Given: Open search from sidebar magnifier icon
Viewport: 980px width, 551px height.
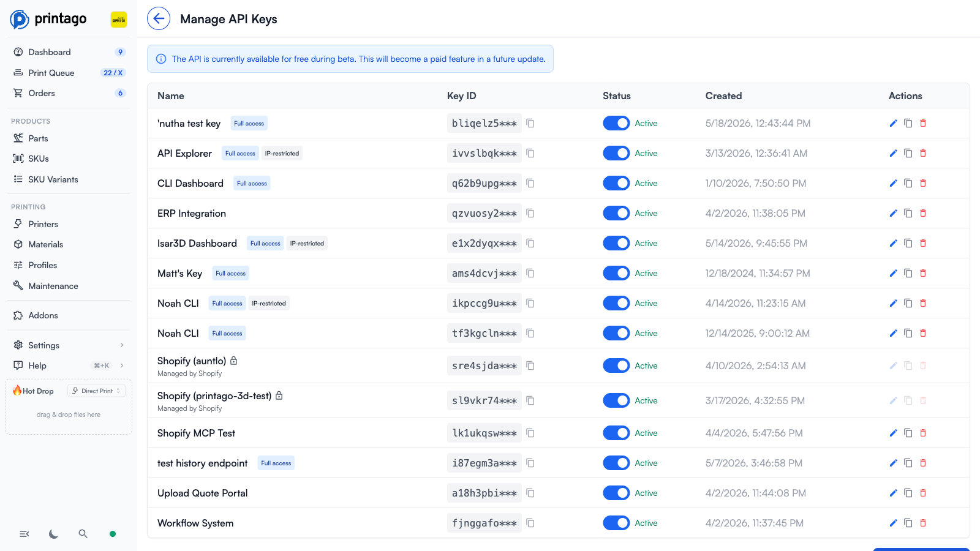Looking at the screenshot, I should 83,534.
